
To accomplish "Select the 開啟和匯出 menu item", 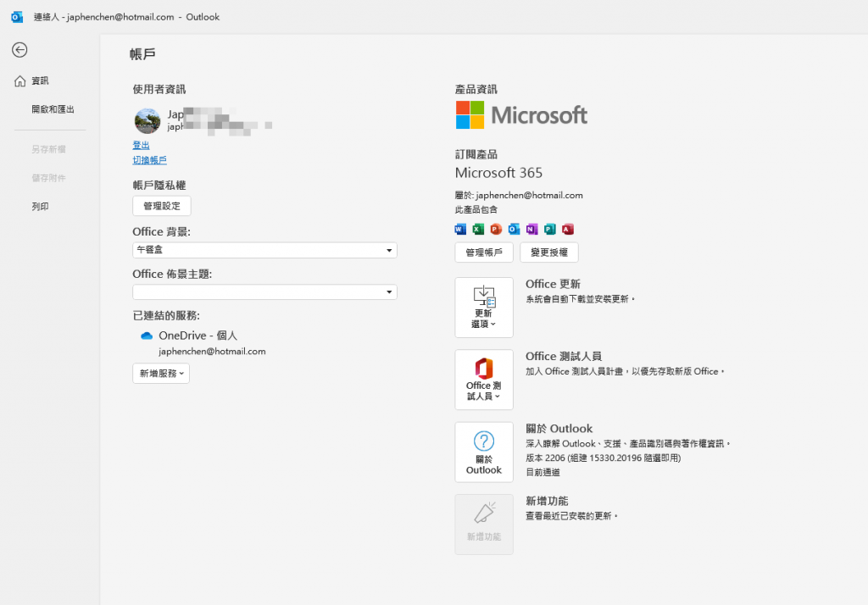I will coord(53,109).
